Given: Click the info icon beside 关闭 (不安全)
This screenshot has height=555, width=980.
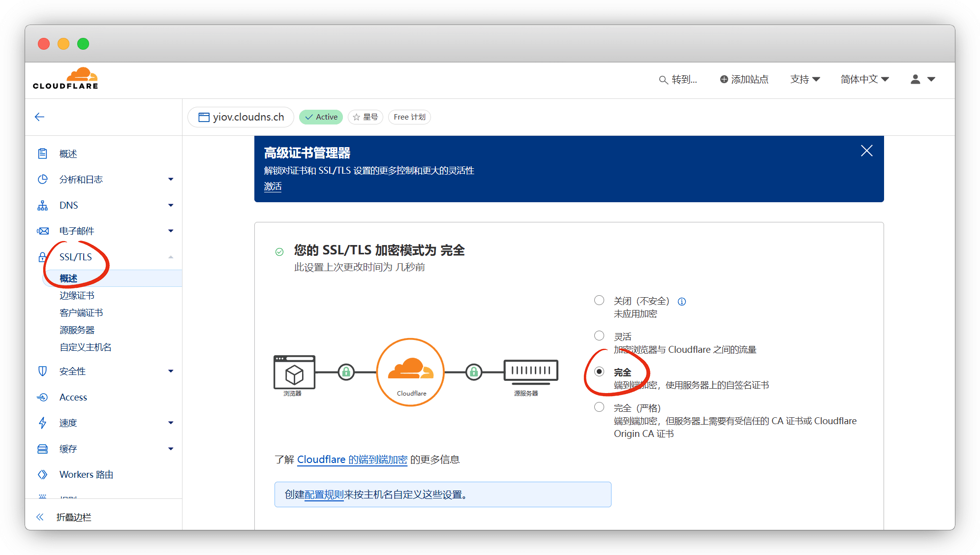Looking at the screenshot, I should click(x=682, y=302).
